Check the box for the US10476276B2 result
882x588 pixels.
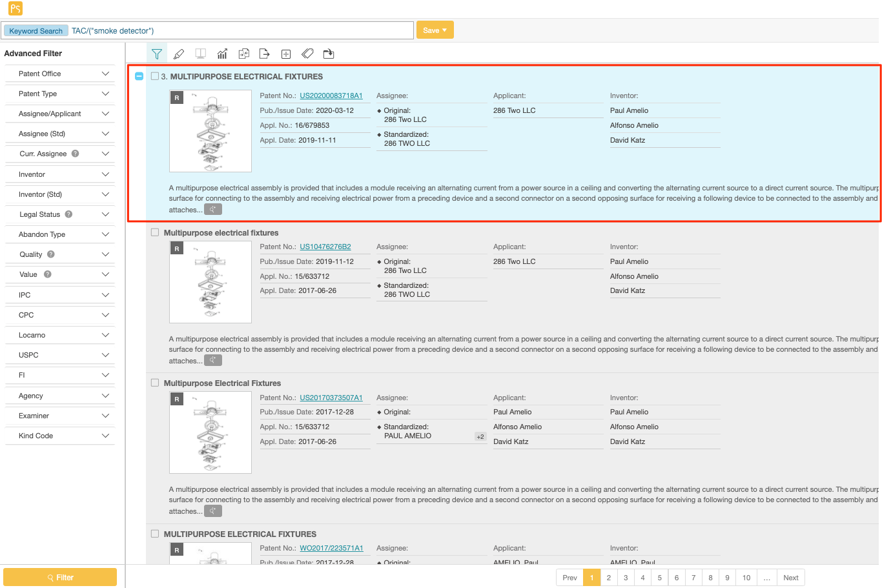point(155,232)
